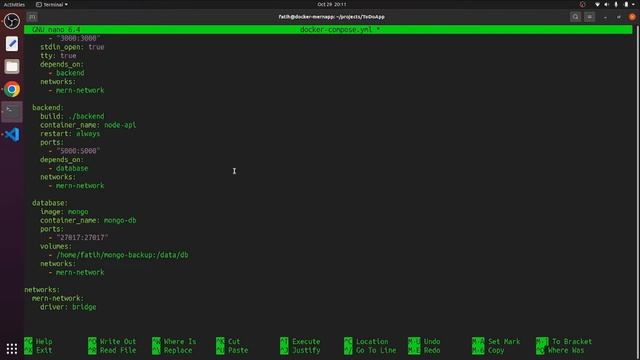The image size is (640, 360).
Task: Open the Files manager in the dock
Action: (x=12, y=67)
